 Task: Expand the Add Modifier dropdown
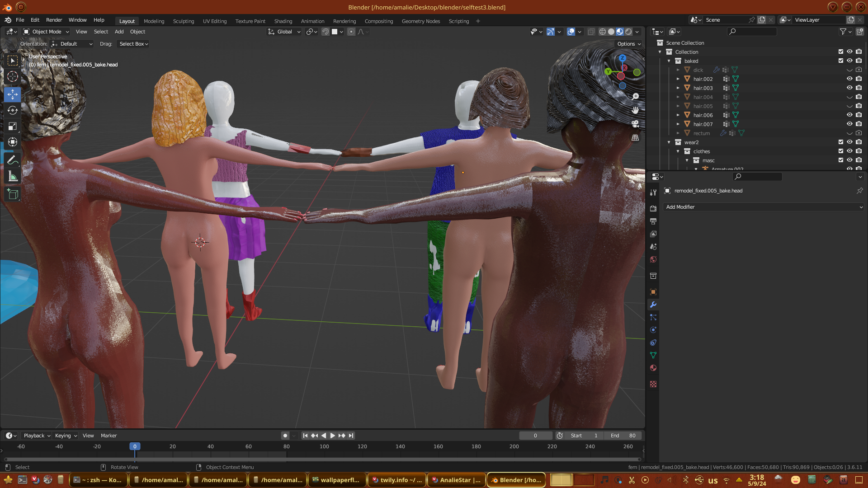[x=764, y=207]
